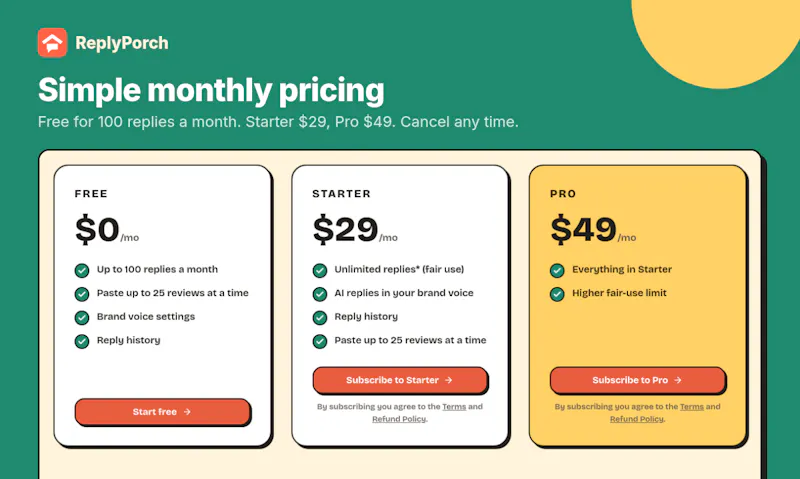Viewport: 800px width, 479px height.
Task: Open Terms link under Pro card
Action: point(692,407)
